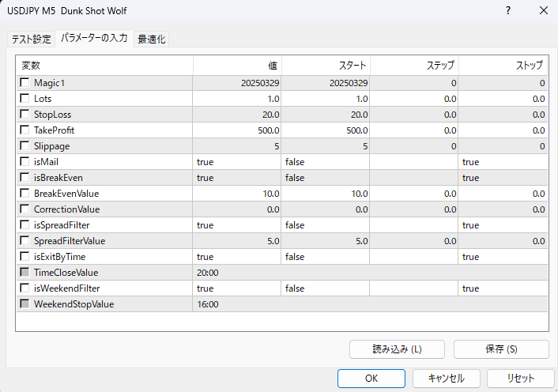Click the TimeCloseValue 20:00 field
This screenshot has height=392, width=558.
click(x=237, y=273)
